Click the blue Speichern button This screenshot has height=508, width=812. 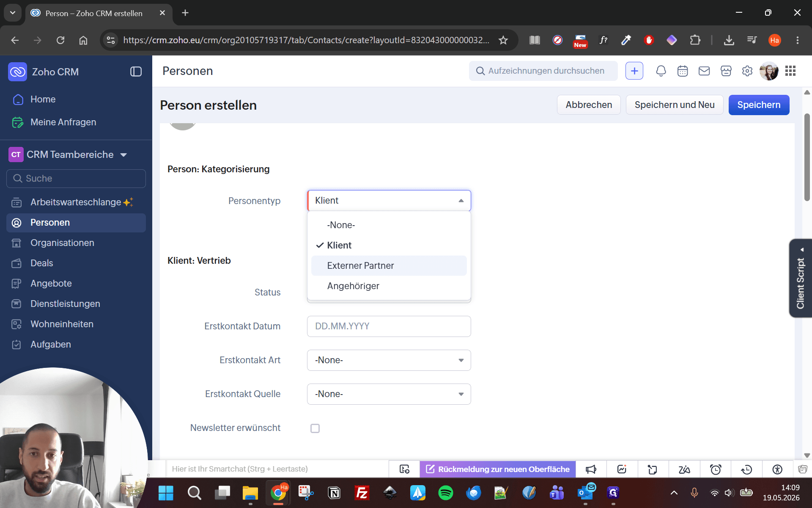[x=759, y=105]
